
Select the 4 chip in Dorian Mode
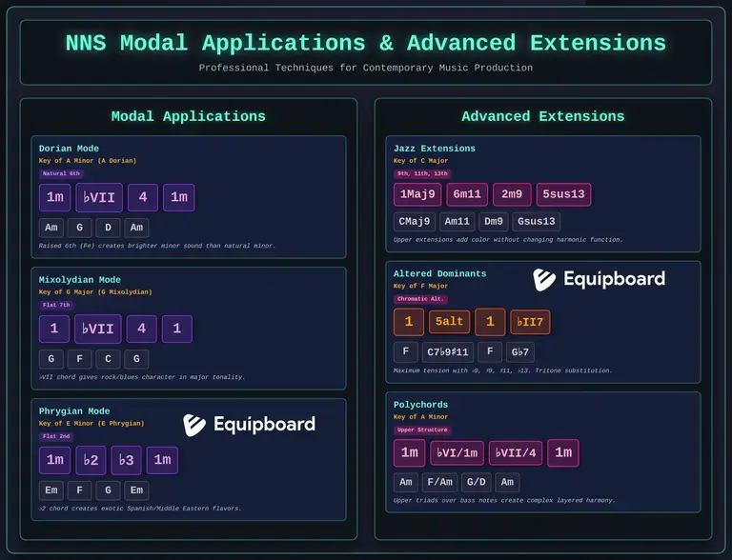143,197
